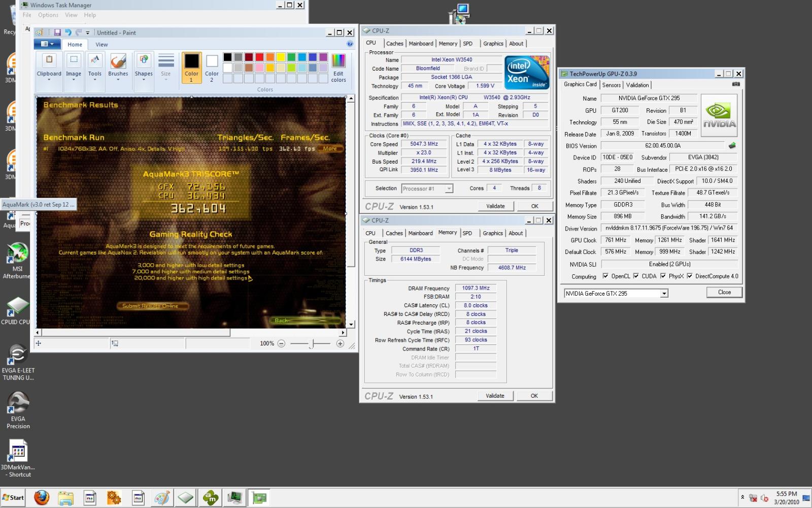Viewport: 812px width, 508px height.
Task: Click the Start button
Action: [13, 498]
